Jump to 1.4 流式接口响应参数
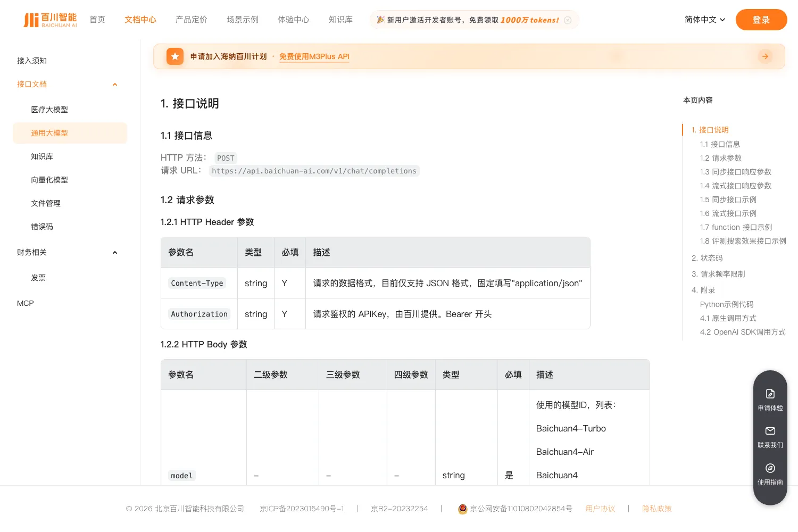The height and width of the screenshot is (532, 798). click(x=736, y=186)
